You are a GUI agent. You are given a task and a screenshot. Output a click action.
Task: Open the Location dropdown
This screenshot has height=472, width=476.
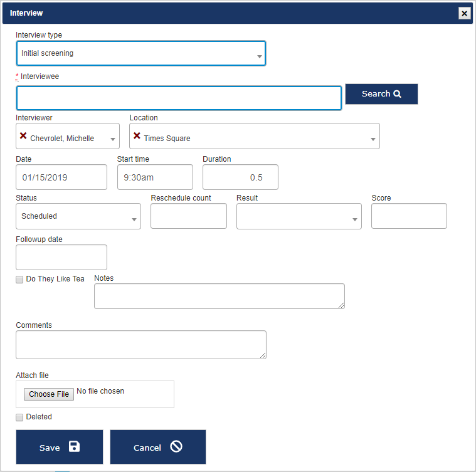(373, 139)
